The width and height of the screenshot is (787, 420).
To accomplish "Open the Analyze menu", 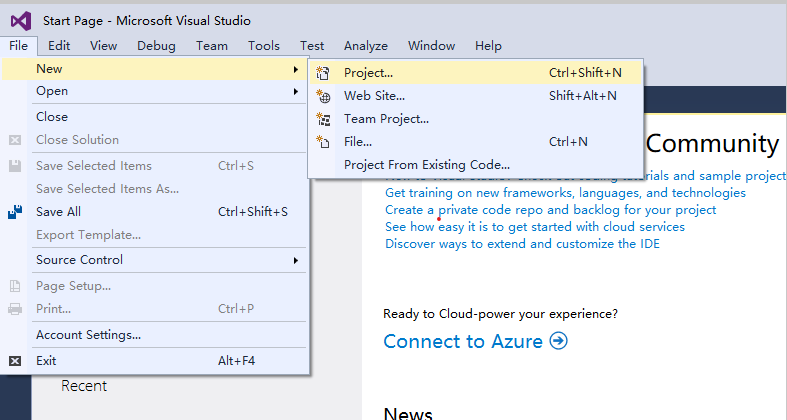I will click(x=365, y=46).
